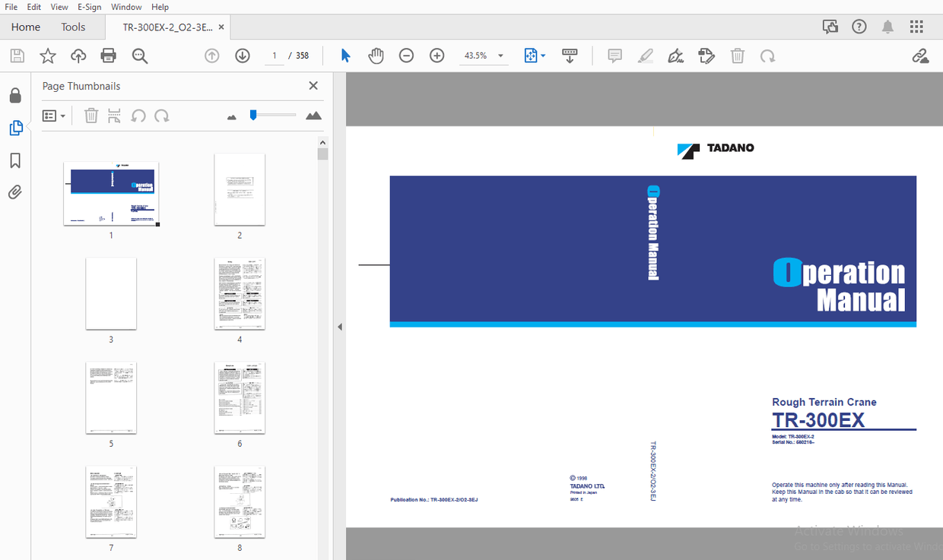Expand the page display dropdown arrow
Screen dimensions: 943x560
pos(541,55)
